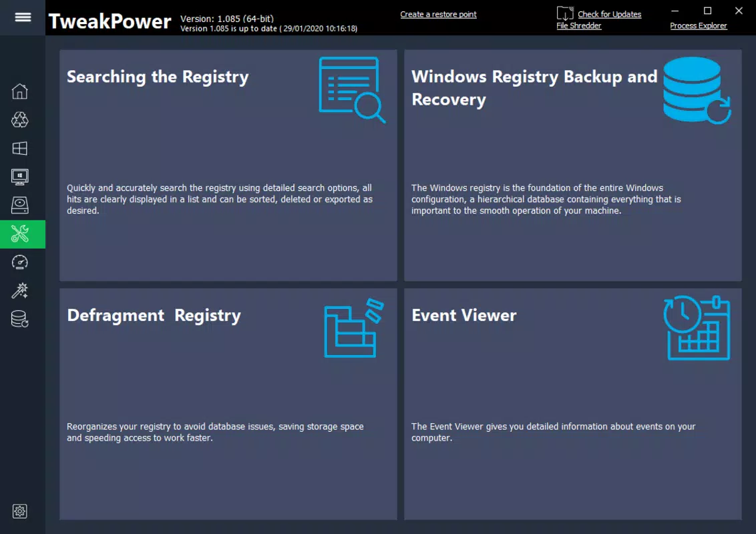Click 'The Windows registry is the foundation' description
Screen dimensions: 756x534
[x=546, y=199]
